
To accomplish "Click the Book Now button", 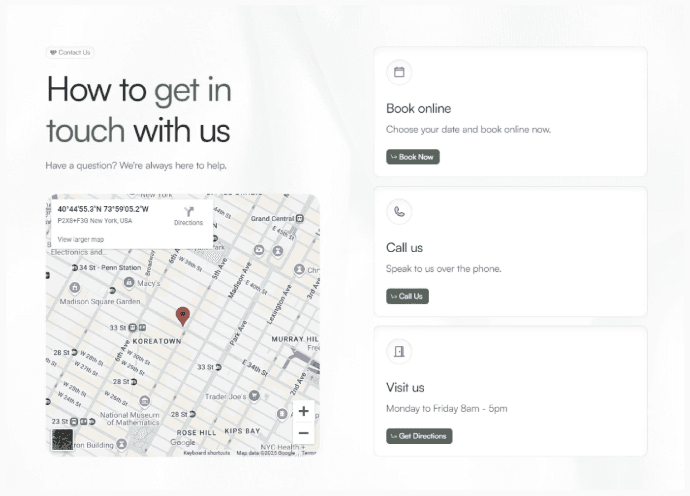I will pos(413,157).
